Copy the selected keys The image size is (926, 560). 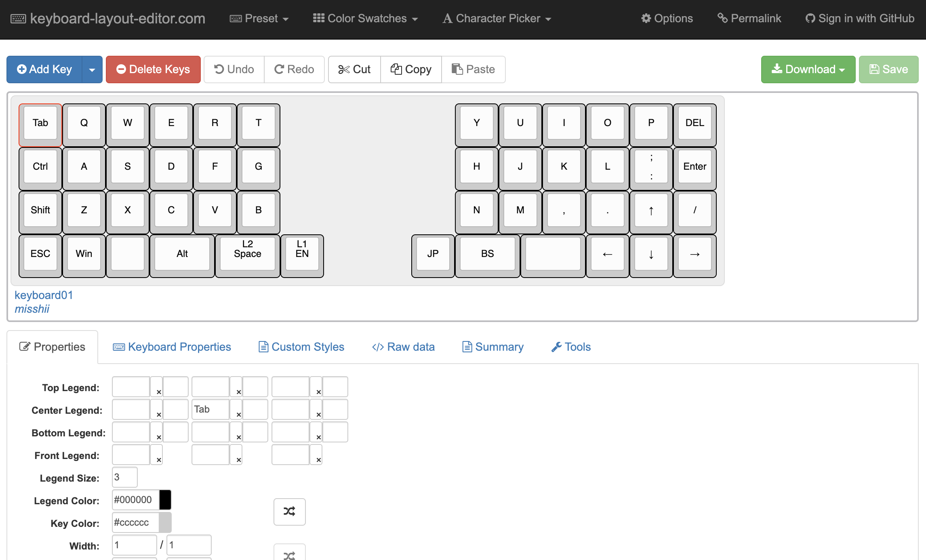411,69
